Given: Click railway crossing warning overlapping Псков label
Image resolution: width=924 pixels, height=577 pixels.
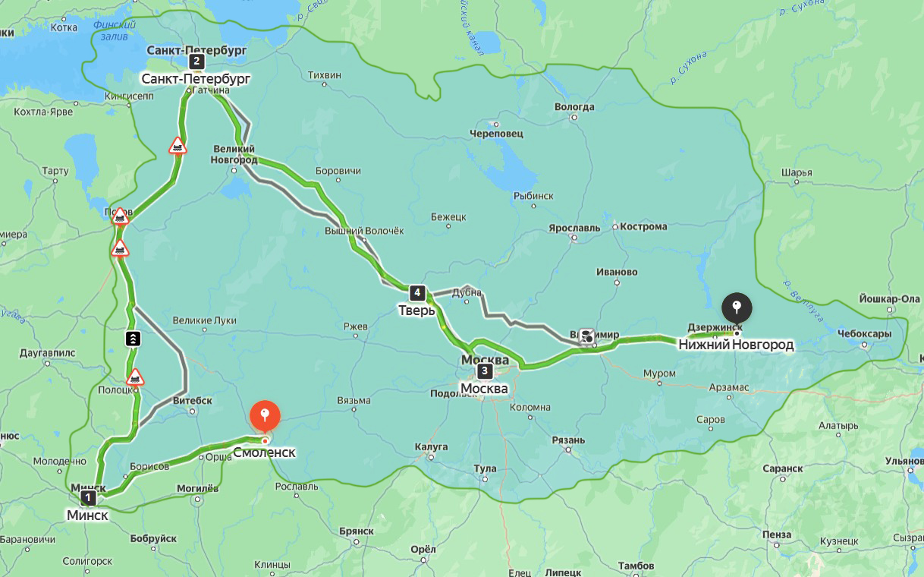Looking at the screenshot, I should 120,217.
